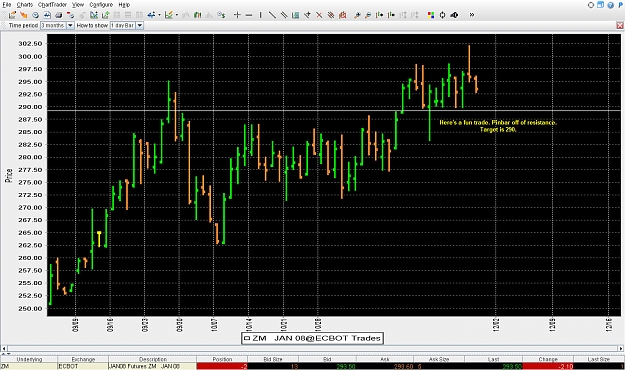Click the Change cell showing -2.10
This screenshot has height=370, width=625.
point(548,366)
